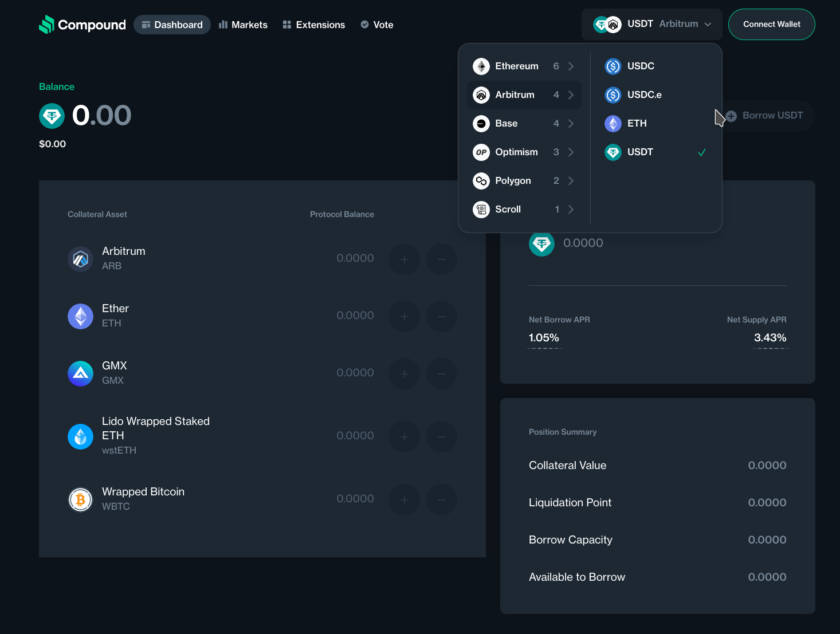Click the Wrapped Bitcoin asset icon

(81, 499)
